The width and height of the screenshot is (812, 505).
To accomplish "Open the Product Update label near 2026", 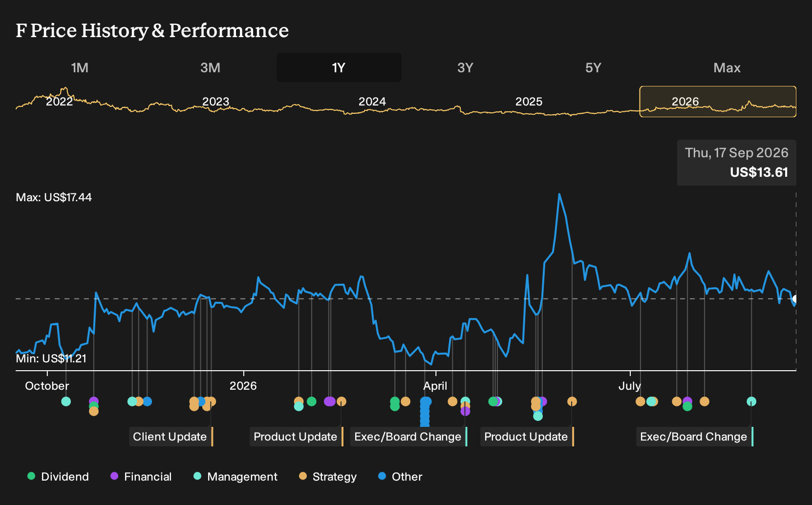I will click(x=297, y=437).
